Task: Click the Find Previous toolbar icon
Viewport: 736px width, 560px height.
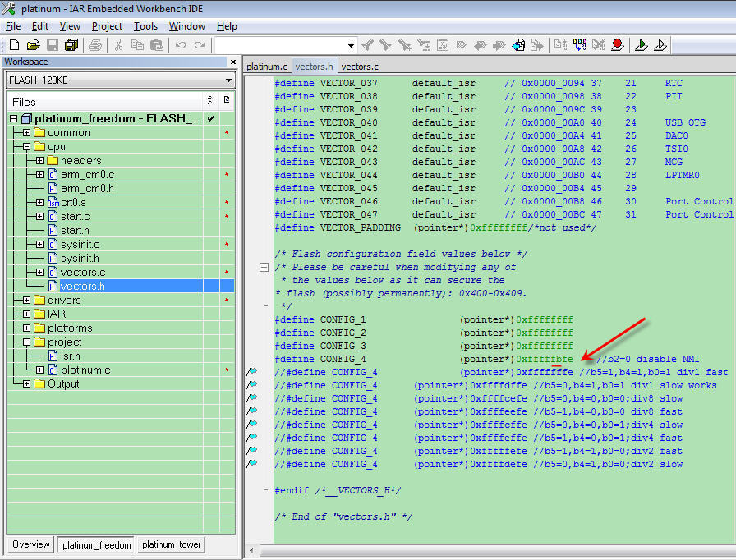Action: tap(367, 45)
